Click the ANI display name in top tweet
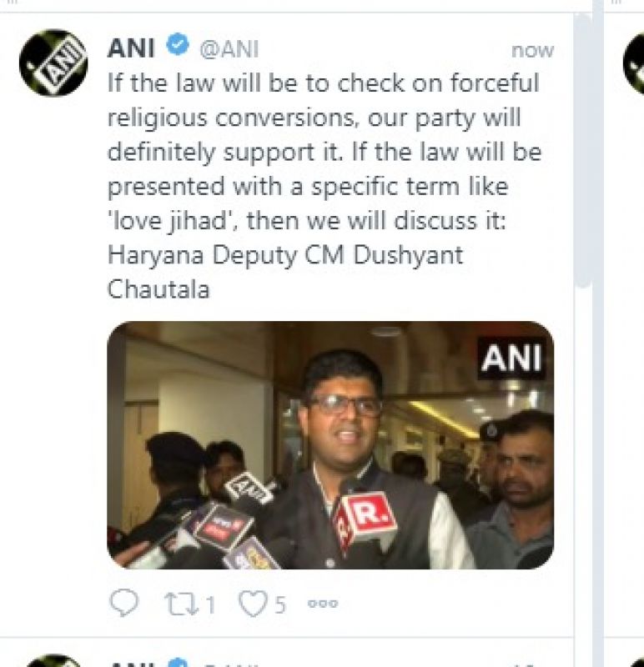 (131, 48)
